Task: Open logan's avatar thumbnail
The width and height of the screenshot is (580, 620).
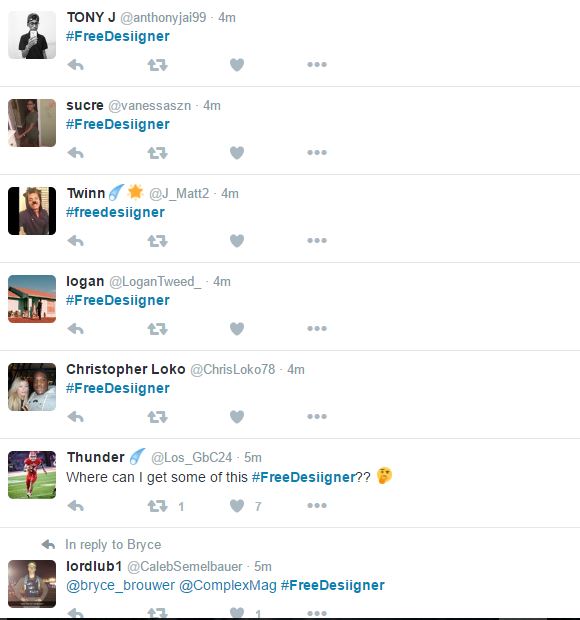Action: pyautogui.click(x=32, y=299)
